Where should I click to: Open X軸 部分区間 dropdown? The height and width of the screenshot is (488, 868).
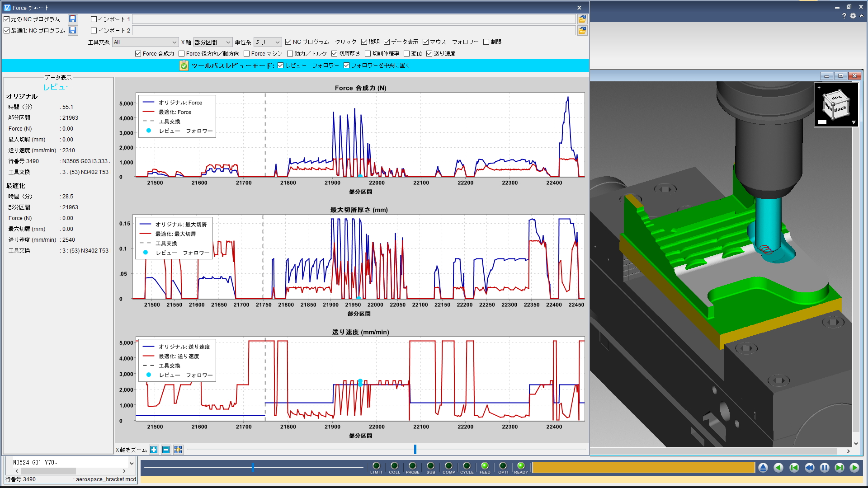213,42
